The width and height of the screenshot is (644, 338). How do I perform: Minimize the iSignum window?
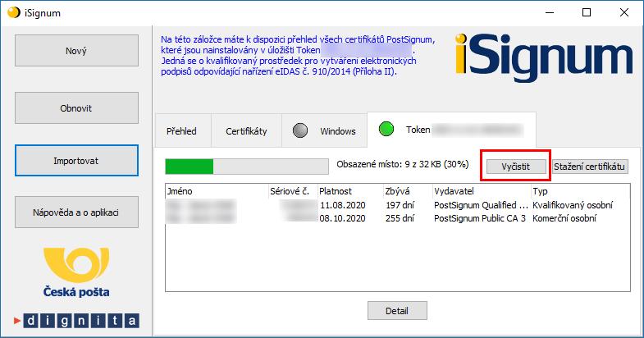click(x=550, y=12)
